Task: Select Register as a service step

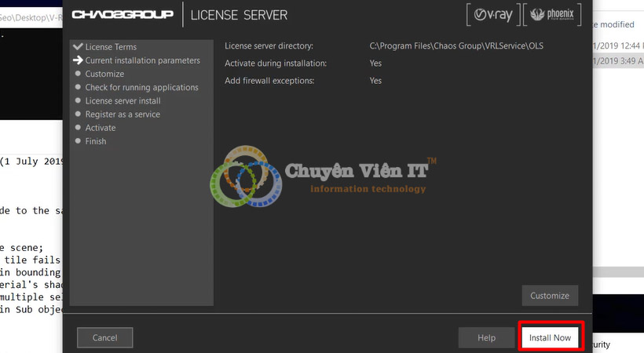Action: point(123,115)
